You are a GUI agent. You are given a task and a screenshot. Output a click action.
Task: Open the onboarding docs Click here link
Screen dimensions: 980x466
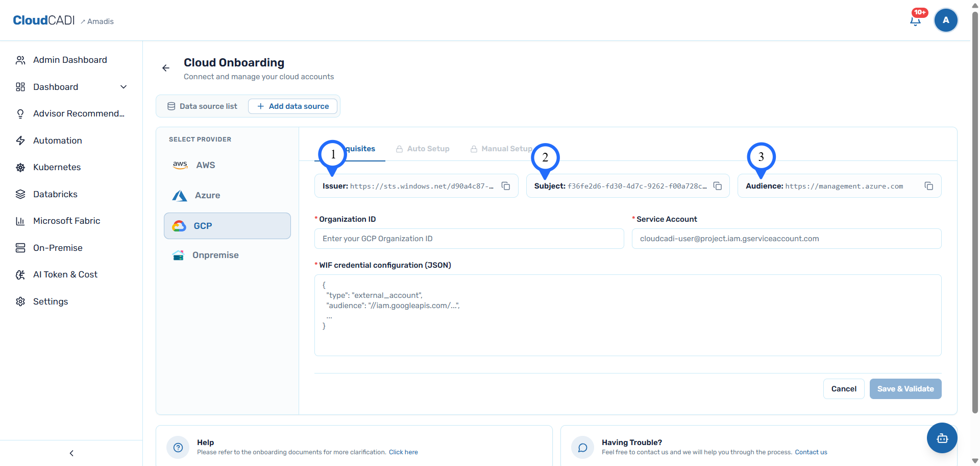403,452
